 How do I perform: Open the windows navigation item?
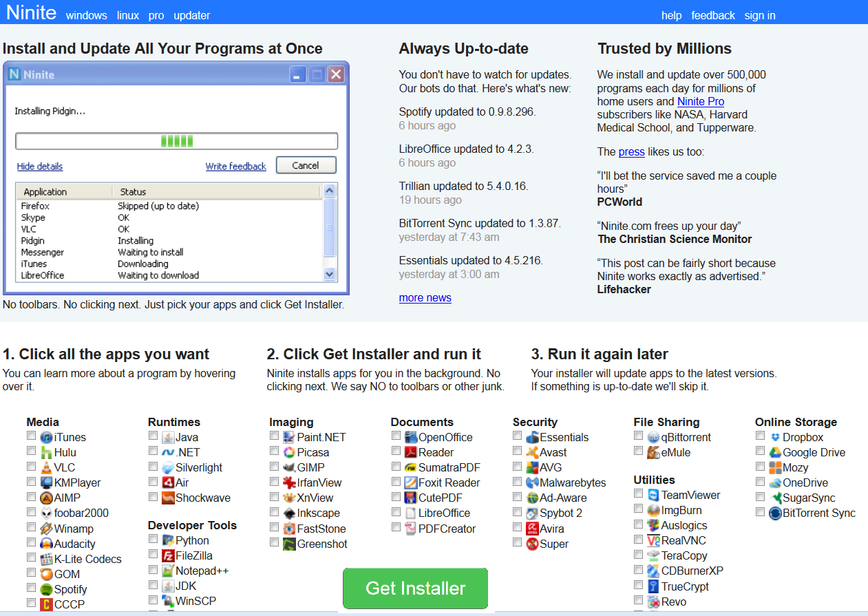coord(87,15)
